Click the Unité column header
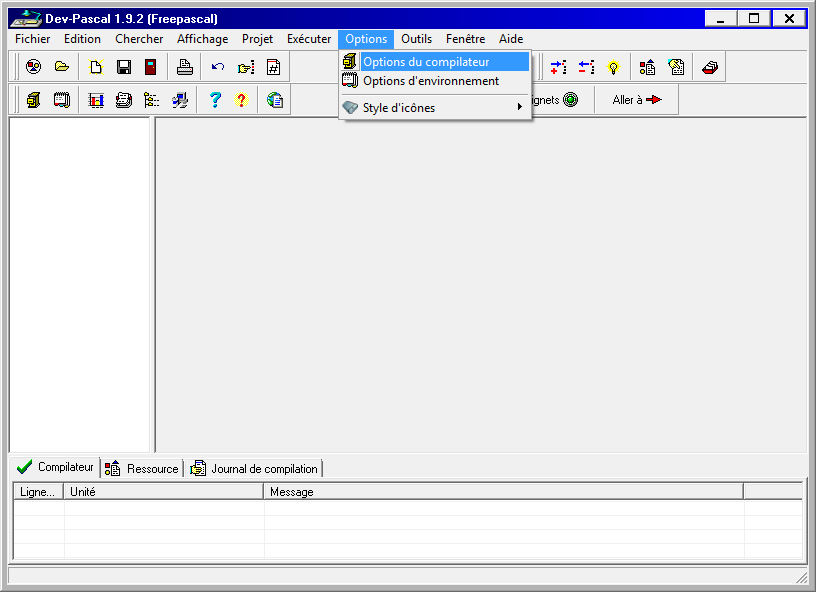The height and width of the screenshot is (592, 816). point(164,492)
